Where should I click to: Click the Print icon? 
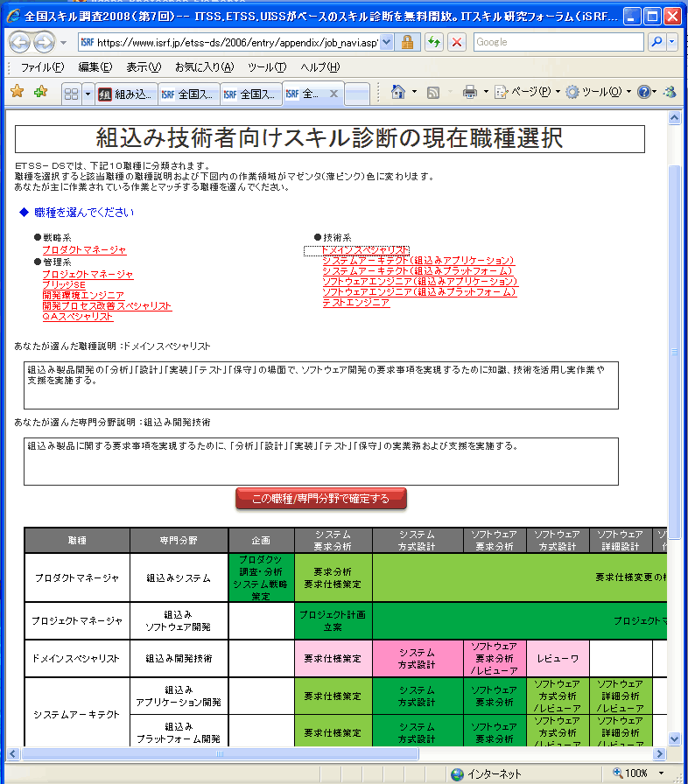coord(470,92)
